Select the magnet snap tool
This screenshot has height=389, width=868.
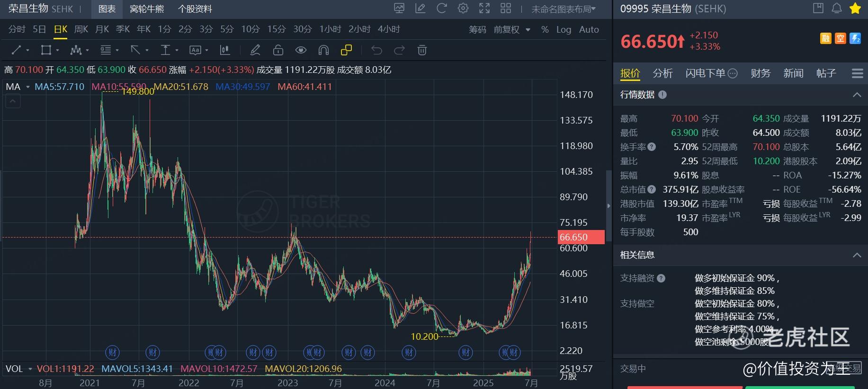323,50
